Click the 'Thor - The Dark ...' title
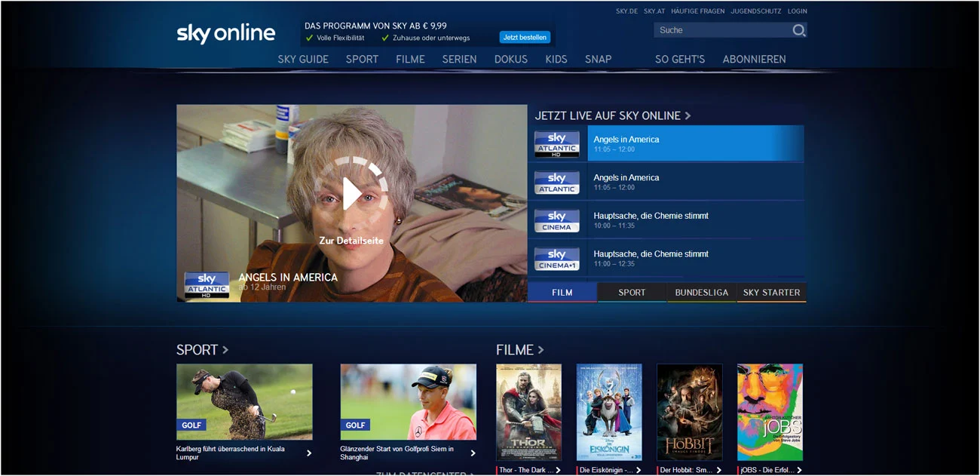 point(526,470)
